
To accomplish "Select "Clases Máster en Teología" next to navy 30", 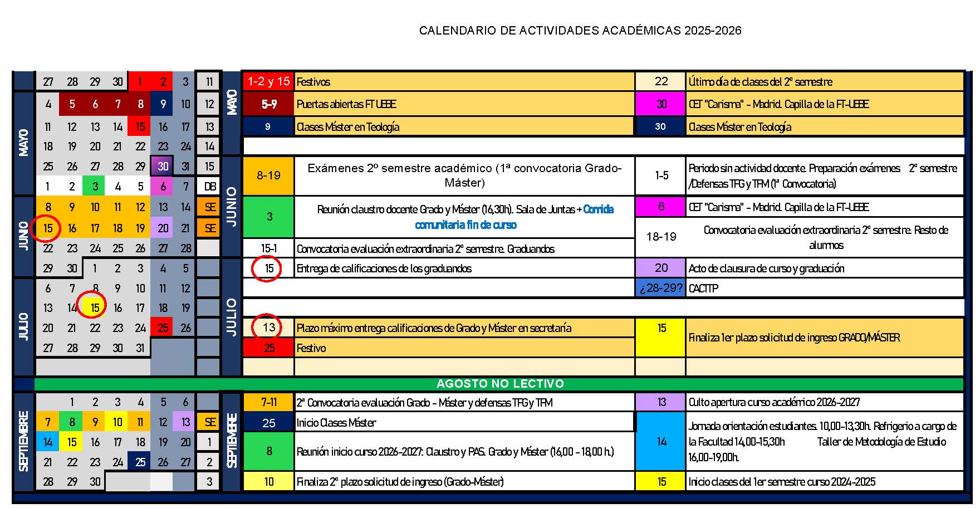I will (x=740, y=127).
